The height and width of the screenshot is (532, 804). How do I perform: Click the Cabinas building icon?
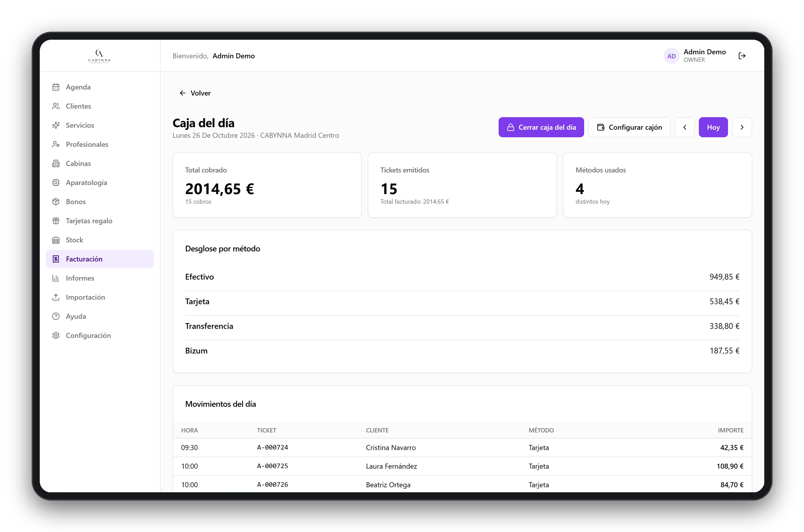[x=56, y=163]
